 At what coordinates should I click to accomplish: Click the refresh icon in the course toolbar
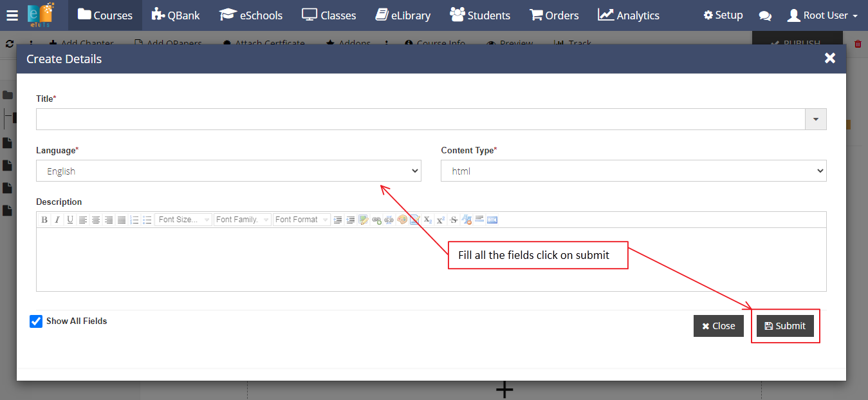pyautogui.click(x=9, y=44)
